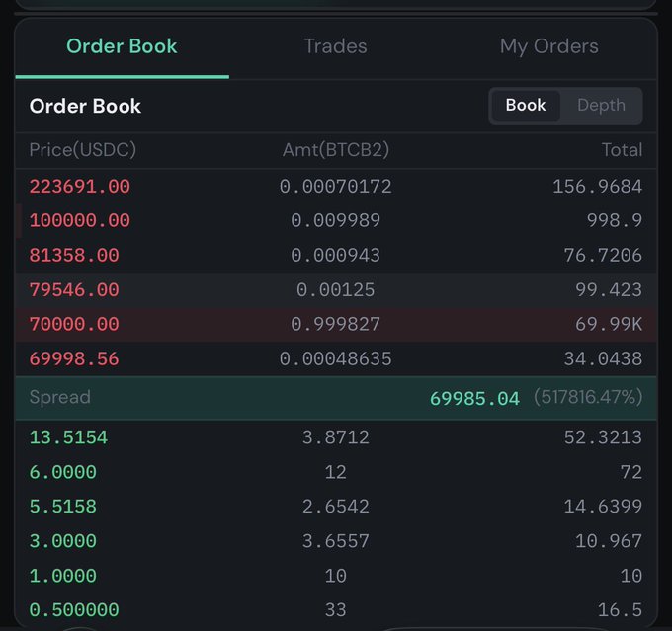
Task: Select bid price 5.5158
Action: pos(63,507)
